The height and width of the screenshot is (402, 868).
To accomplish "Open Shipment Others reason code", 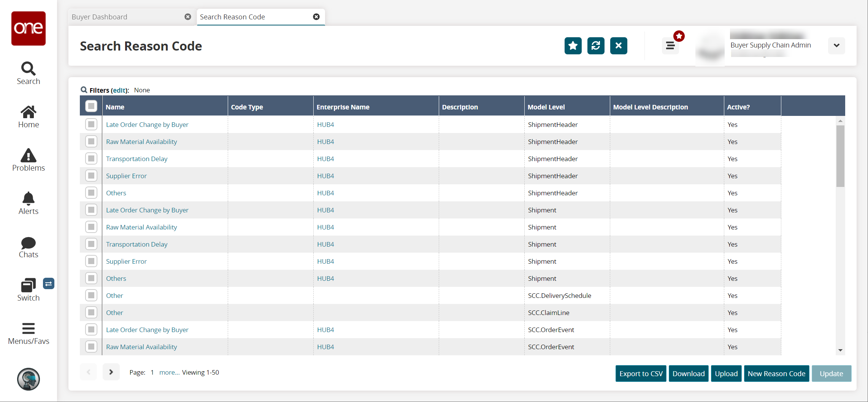I will (x=116, y=279).
